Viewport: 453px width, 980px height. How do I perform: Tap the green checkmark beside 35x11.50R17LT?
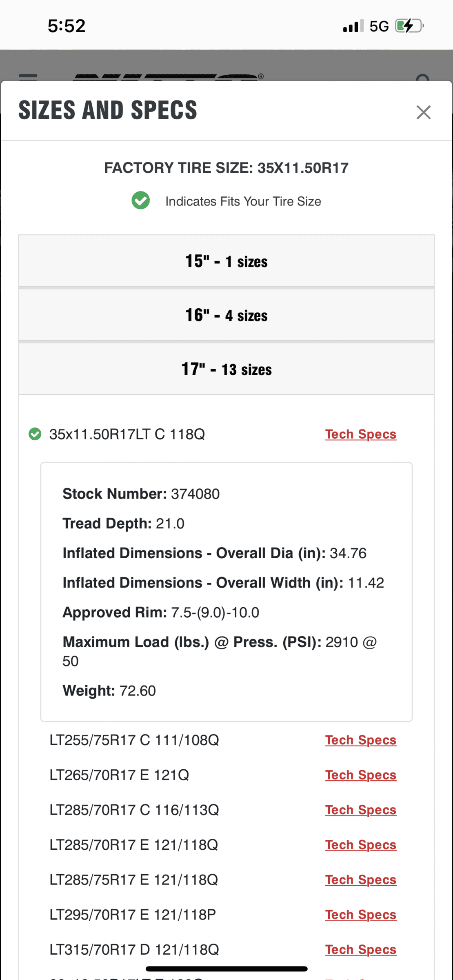tap(35, 434)
